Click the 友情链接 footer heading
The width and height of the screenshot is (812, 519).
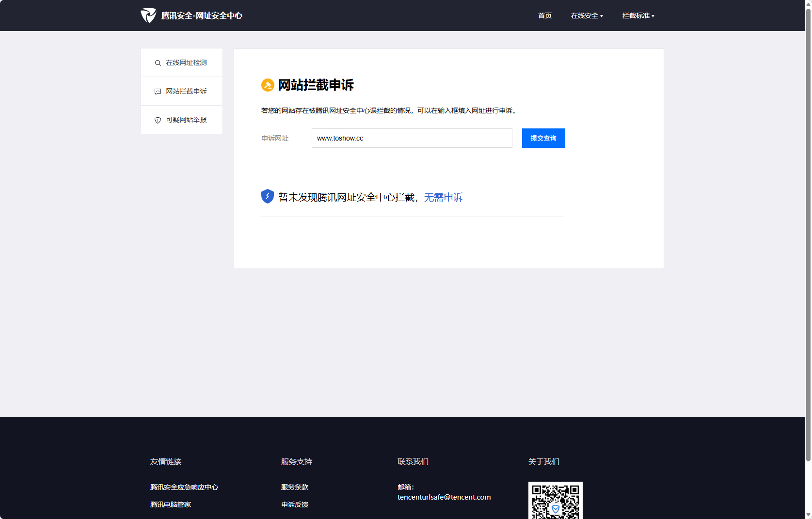click(166, 461)
